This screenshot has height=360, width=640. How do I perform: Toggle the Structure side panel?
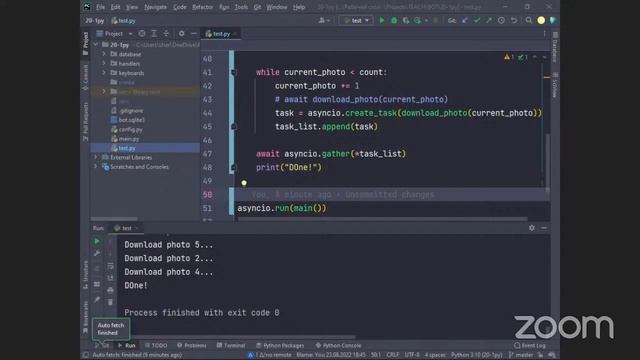[85, 275]
